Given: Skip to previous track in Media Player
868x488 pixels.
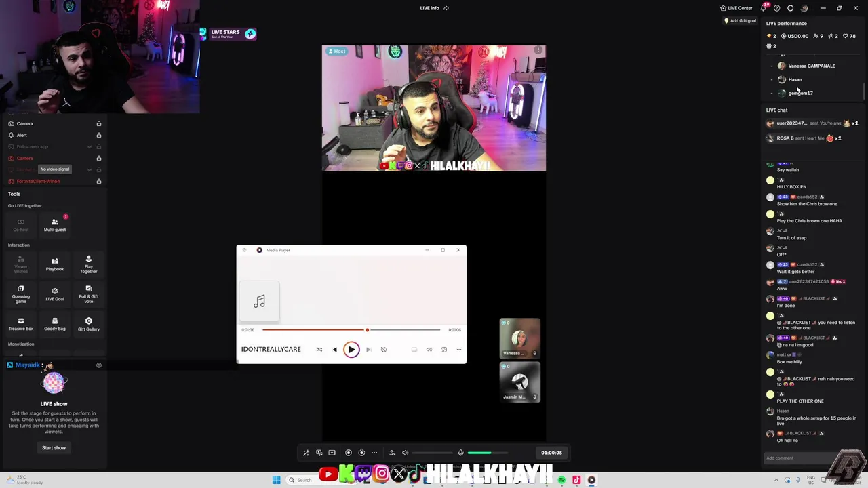Looking at the screenshot, I should pos(334,350).
